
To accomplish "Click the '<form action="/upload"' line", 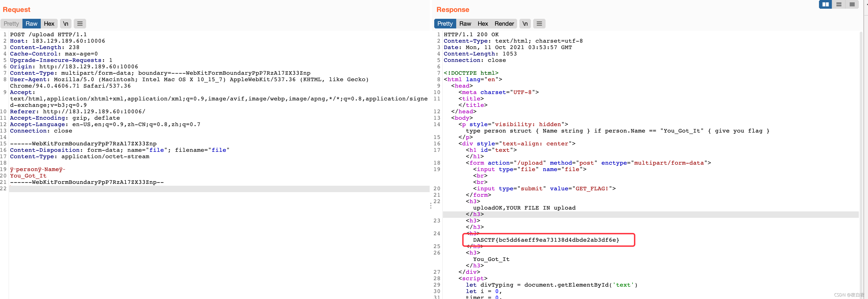I will click(x=588, y=163).
